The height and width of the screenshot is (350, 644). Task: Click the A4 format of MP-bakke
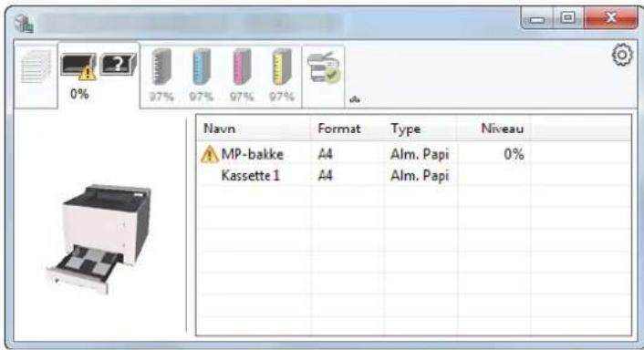point(325,154)
